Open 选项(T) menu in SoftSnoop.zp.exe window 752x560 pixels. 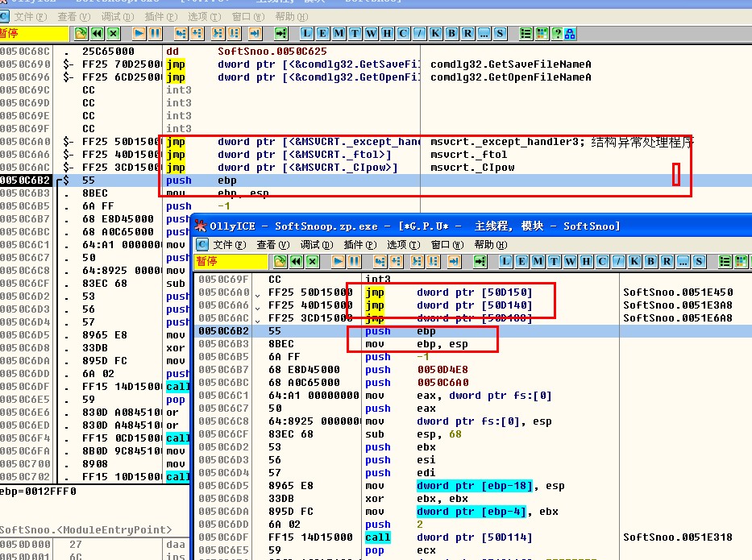(403, 244)
